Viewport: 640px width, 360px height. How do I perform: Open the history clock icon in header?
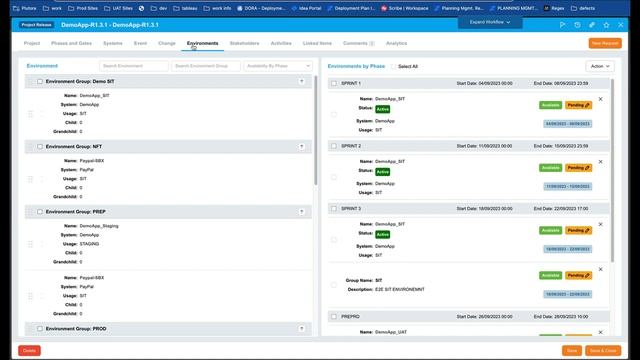coord(577,25)
